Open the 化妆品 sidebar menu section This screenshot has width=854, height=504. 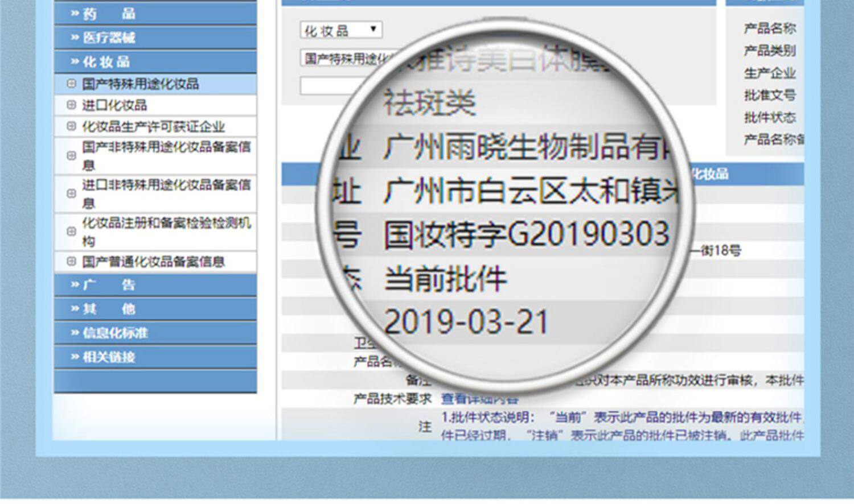(x=155, y=61)
